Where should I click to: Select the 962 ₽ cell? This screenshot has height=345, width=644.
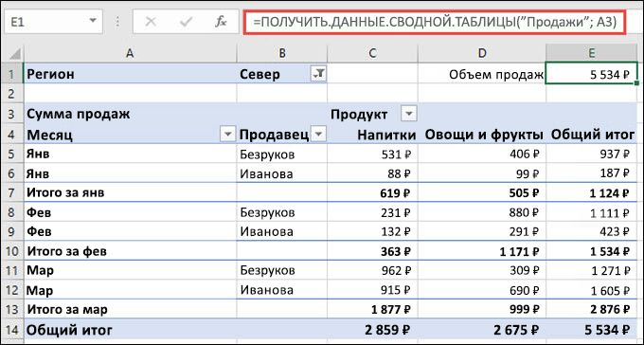pos(372,270)
